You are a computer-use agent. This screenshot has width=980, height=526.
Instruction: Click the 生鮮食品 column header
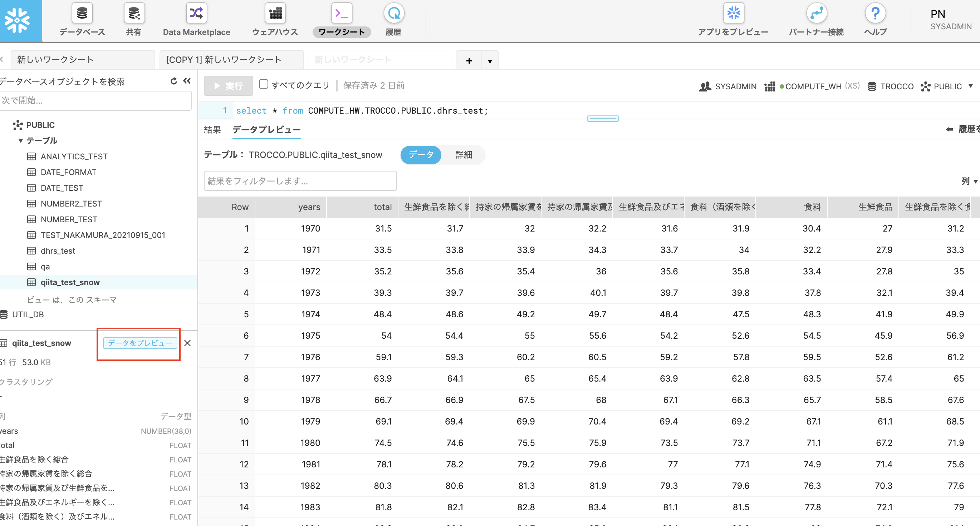[x=863, y=207]
